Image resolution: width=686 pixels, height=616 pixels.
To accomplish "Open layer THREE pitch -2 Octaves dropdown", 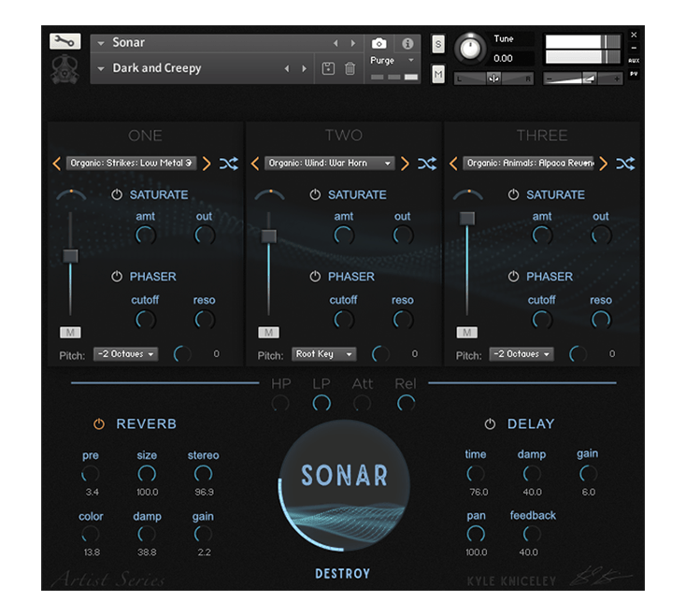I will pos(522,354).
